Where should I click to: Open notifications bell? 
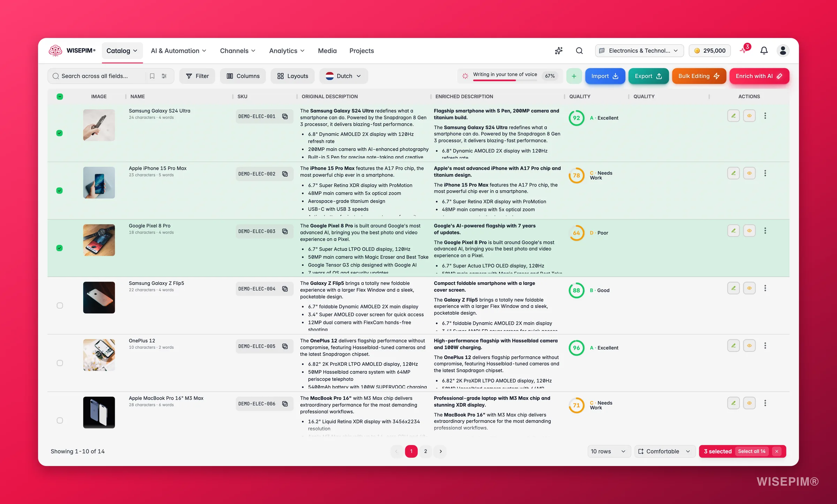(x=764, y=51)
